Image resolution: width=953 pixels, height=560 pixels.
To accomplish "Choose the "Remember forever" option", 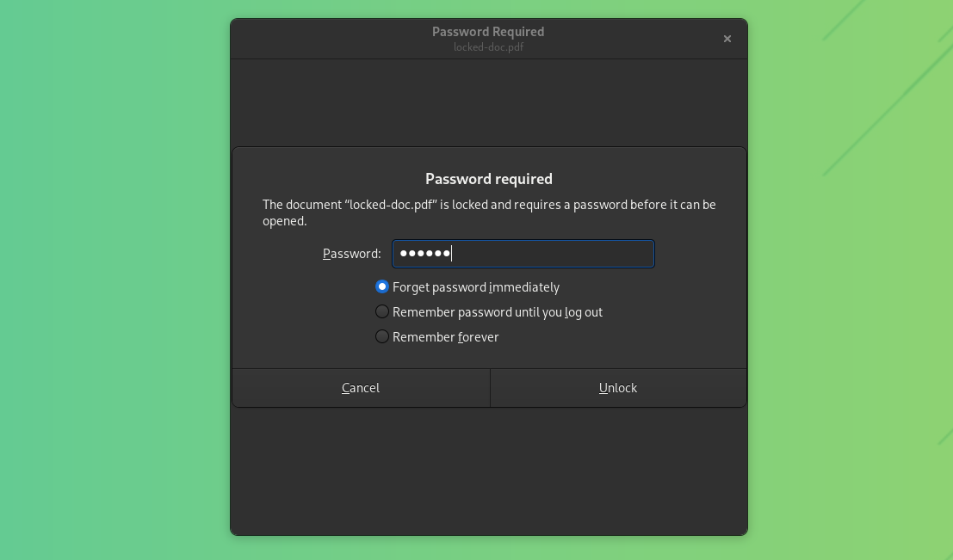I will (446, 336).
